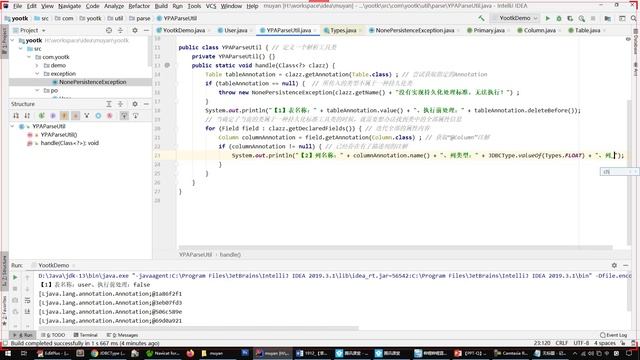Collapse the yootk project root node
This screenshot has height=360, width=640.
13,40
